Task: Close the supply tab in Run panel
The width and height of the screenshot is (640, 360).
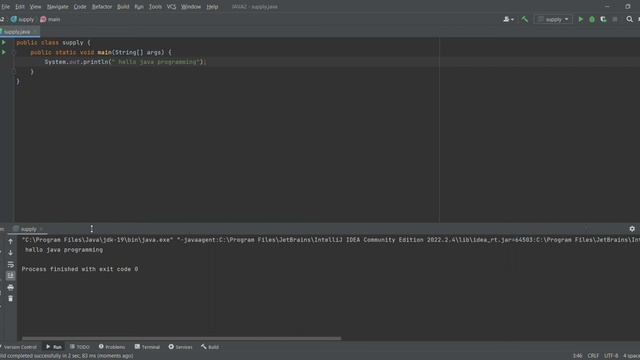Action: tap(41, 229)
